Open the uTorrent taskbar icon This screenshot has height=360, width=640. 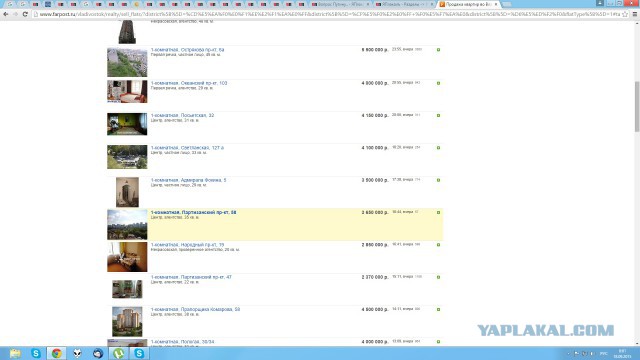click(x=118, y=353)
